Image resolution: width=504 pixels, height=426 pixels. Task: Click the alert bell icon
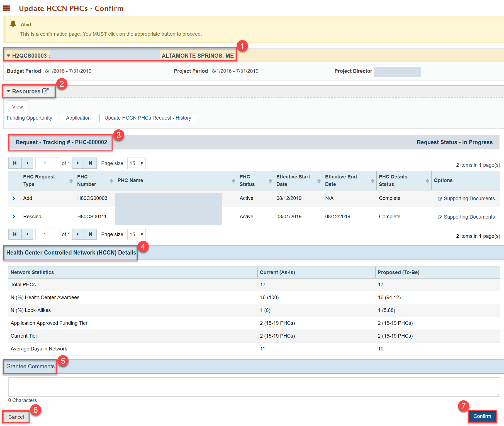[13, 24]
